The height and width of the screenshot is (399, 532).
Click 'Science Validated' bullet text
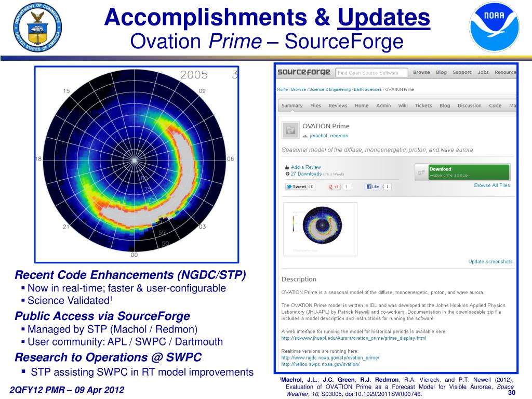pyautogui.click(x=70, y=300)
